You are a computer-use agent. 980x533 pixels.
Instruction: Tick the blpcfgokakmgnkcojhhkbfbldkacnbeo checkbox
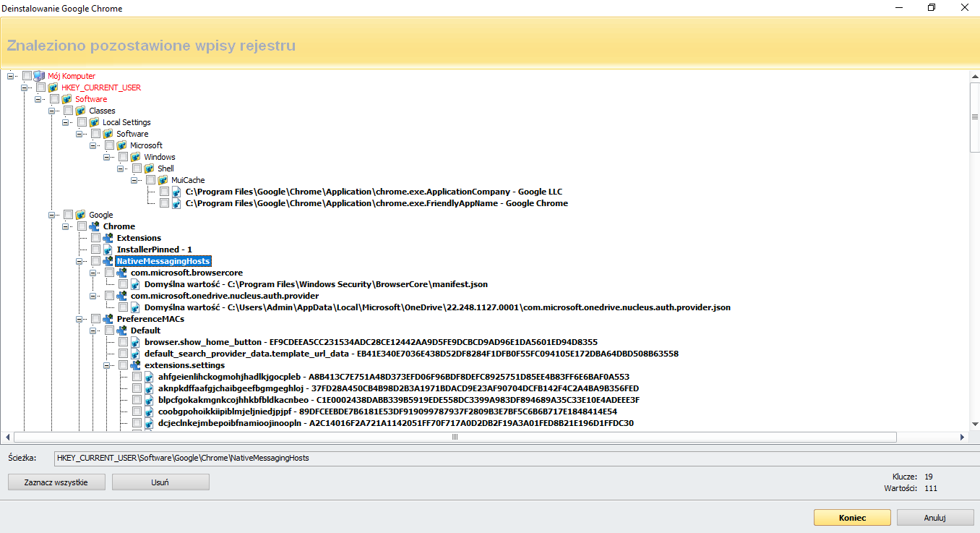137,400
